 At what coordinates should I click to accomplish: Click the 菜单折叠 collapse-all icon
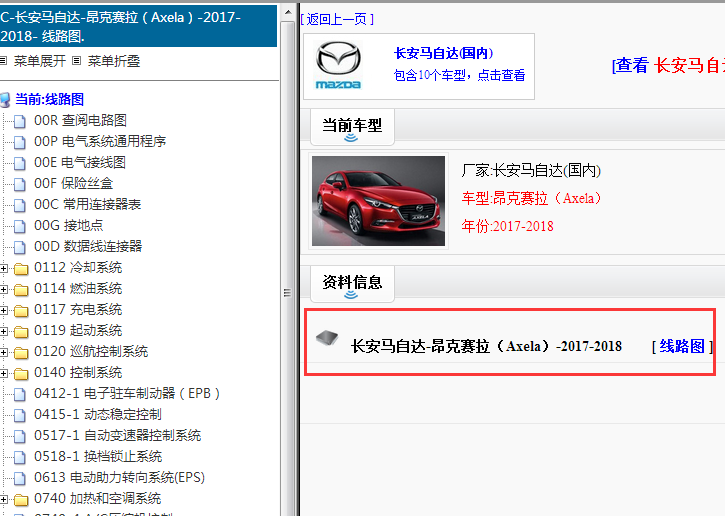click(x=77, y=61)
